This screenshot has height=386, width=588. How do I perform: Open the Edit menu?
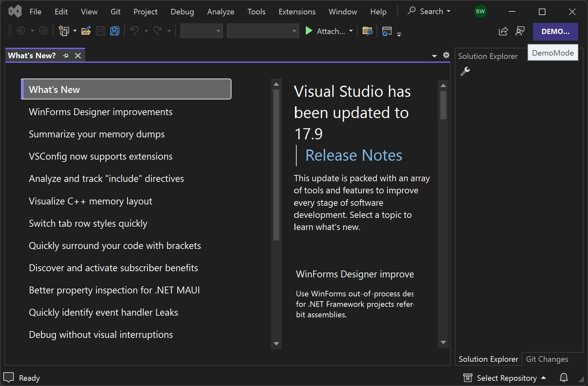[61, 12]
